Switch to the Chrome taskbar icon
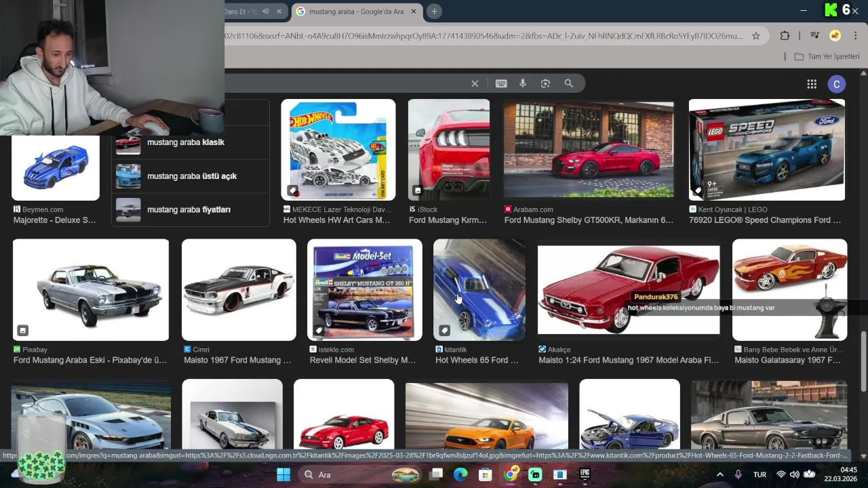This screenshot has height=488, width=868. click(511, 474)
